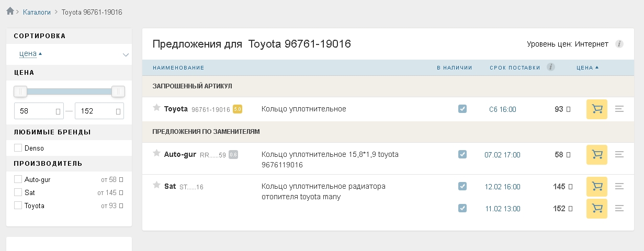Filter by Auto-gur manufacturer checkbox
Image resolution: width=644 pixels, height=251 pixels.
pyautogui.click(x=18, y=179)
